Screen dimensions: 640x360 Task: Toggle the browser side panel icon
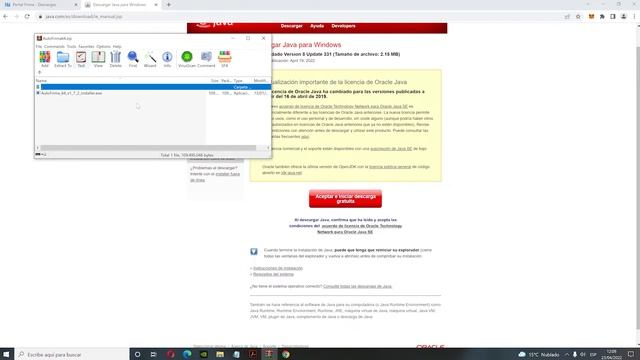point(613,16)
